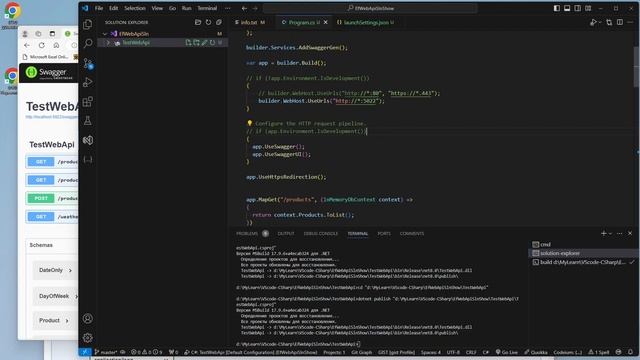
Task: Reload the Chrome browser page
Action: click(42, 45)
